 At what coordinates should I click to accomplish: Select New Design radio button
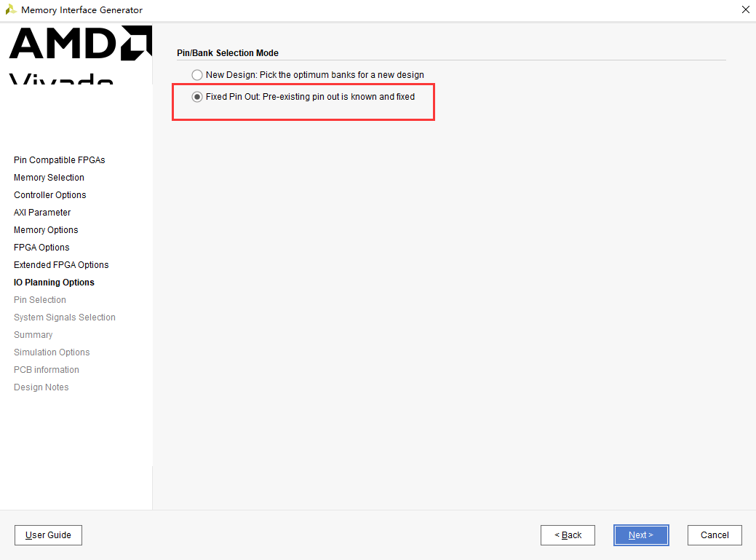pyautogui.click(x=196, y=75)
